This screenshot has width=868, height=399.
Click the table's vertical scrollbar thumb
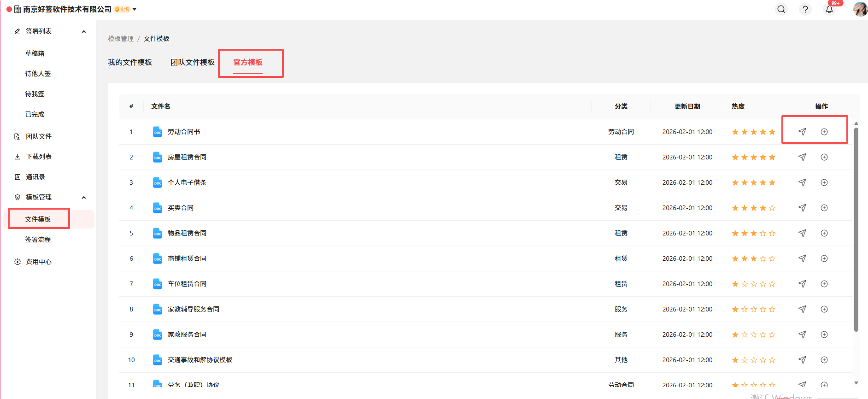[x=856, y=229]
